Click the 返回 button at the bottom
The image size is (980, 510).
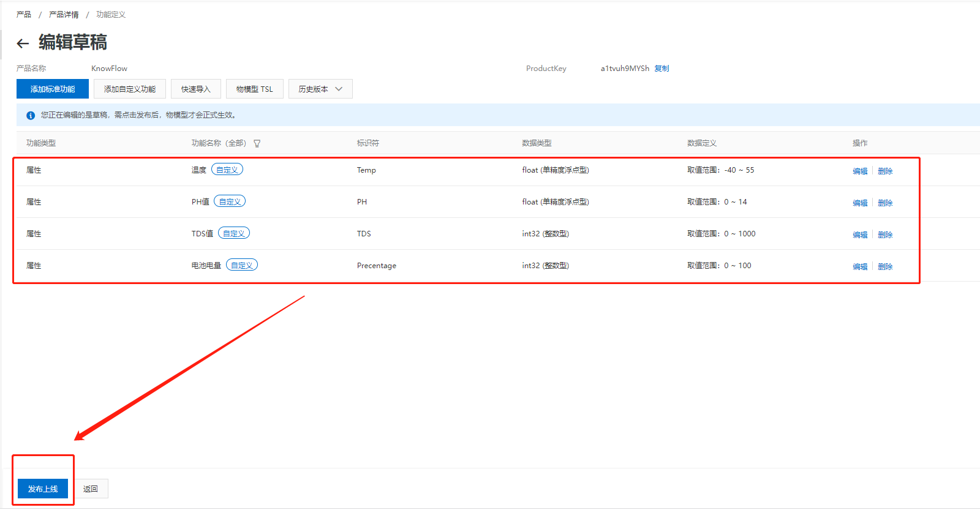(91, 489)
